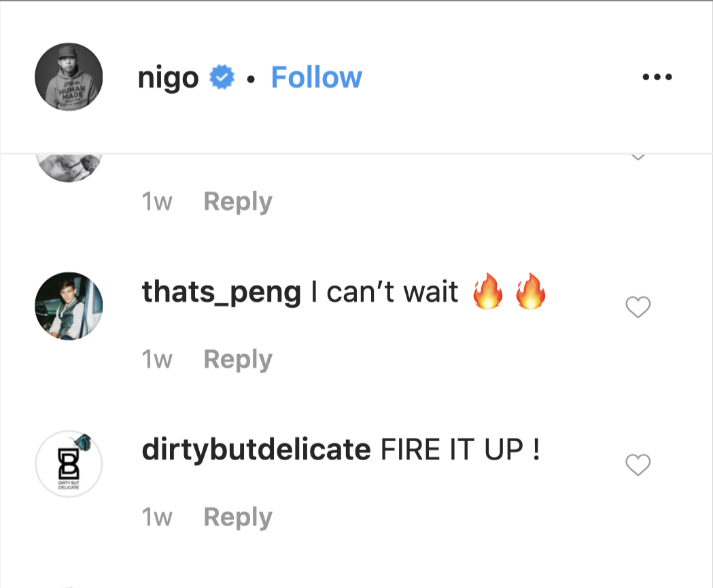Viewport: 713px width, 588px height.
Task: Follow the nigo account
Action: pos(316,78)
